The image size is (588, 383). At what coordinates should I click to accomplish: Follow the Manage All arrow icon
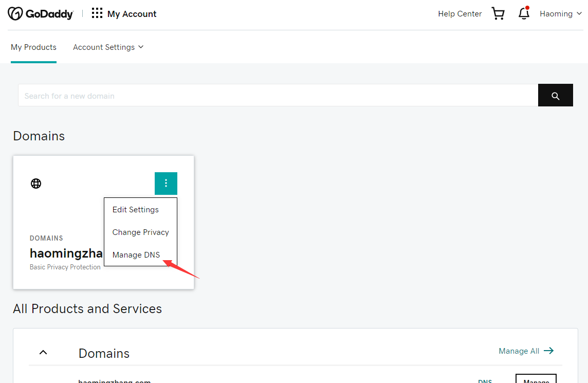pos(549,351)
